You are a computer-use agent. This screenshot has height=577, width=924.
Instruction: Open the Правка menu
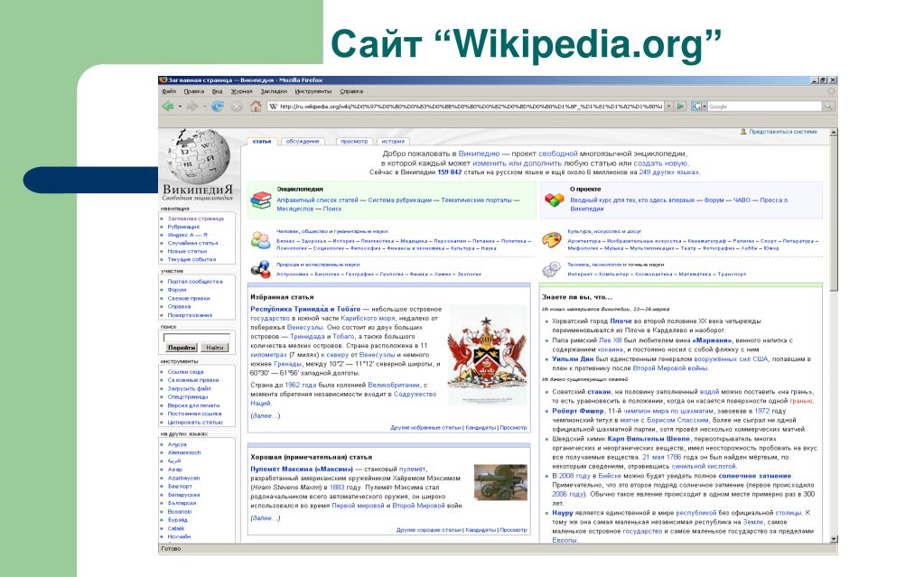click(x=194, y=91)
